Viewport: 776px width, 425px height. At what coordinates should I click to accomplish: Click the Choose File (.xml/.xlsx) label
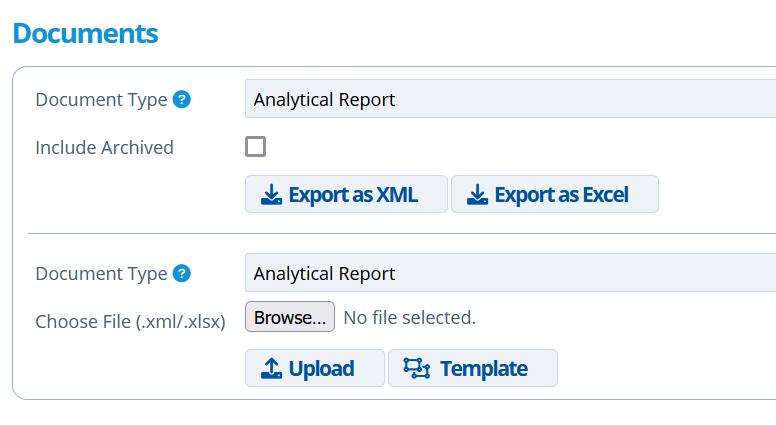130,322
